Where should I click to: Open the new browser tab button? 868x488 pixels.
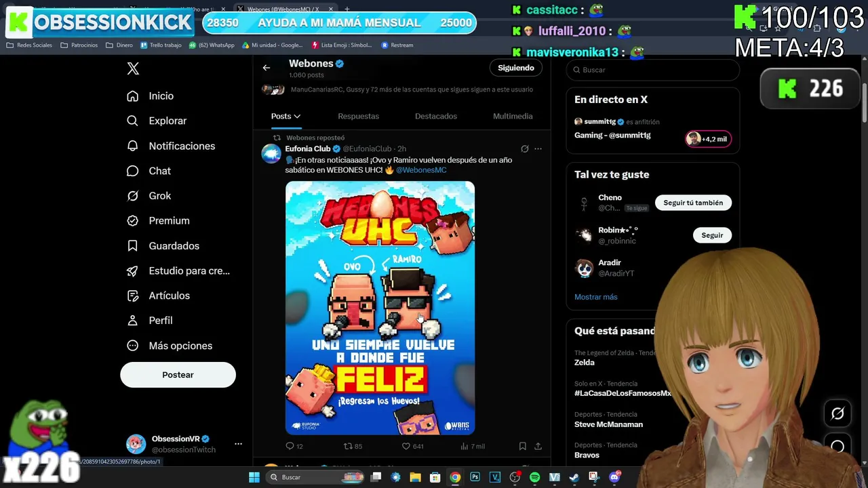(347, 9)
